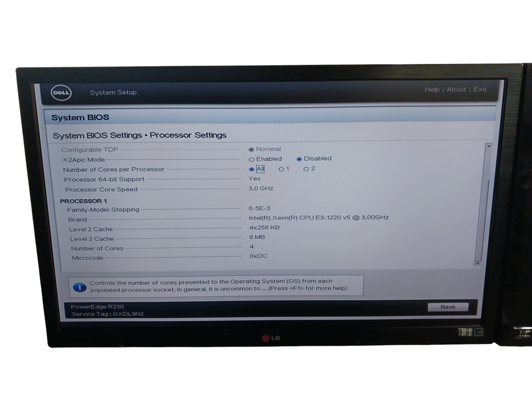Click the 0xDC microcode value
This screenshot has width=532, height=399.
click(258, 256)
